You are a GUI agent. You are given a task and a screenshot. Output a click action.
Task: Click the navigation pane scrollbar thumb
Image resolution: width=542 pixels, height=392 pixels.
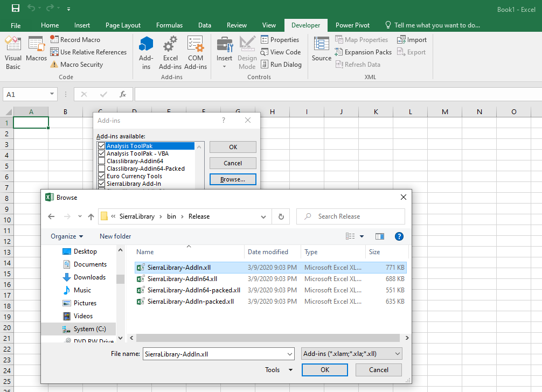pyautogui.click(x=120, y=279)
